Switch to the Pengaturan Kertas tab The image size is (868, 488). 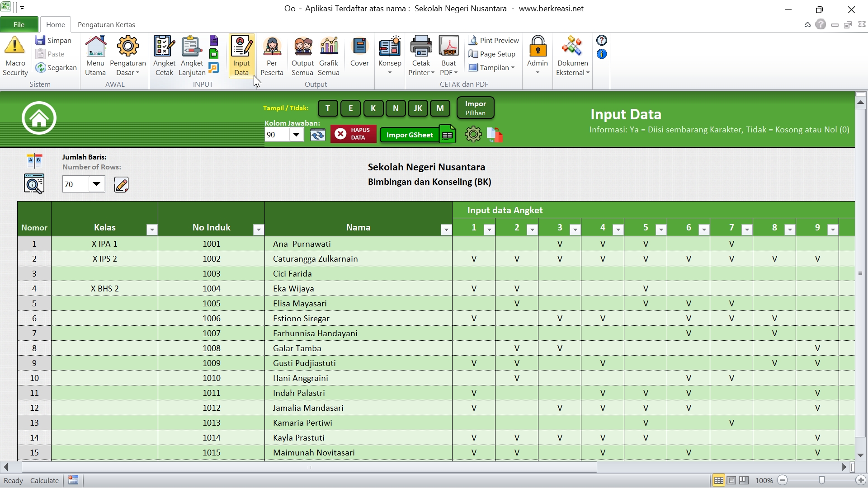[x=106, y=25]
